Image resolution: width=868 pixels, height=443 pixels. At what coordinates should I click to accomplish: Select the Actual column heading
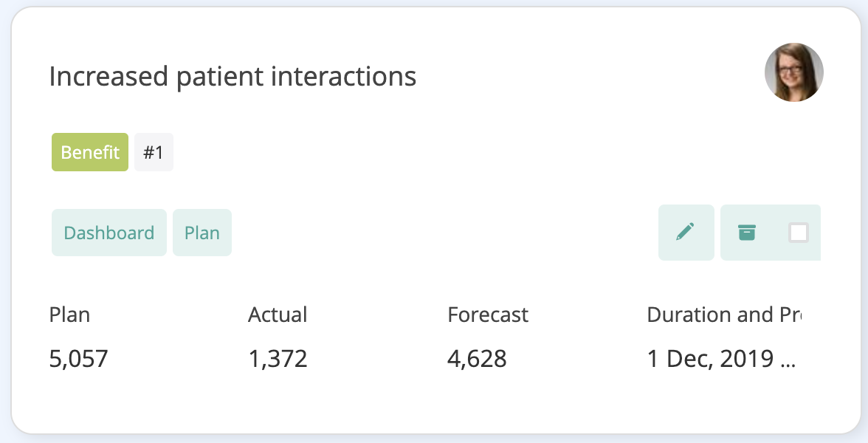pos(278,315)
